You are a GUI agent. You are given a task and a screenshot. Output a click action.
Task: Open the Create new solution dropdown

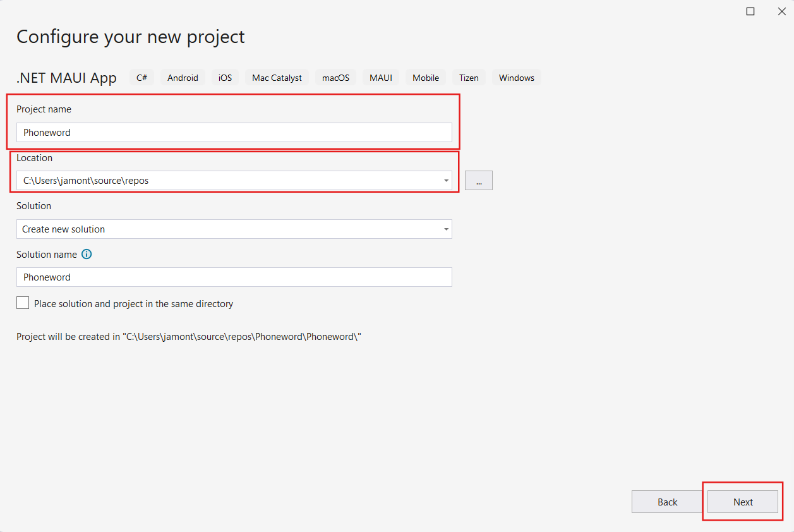pos(446,229)
